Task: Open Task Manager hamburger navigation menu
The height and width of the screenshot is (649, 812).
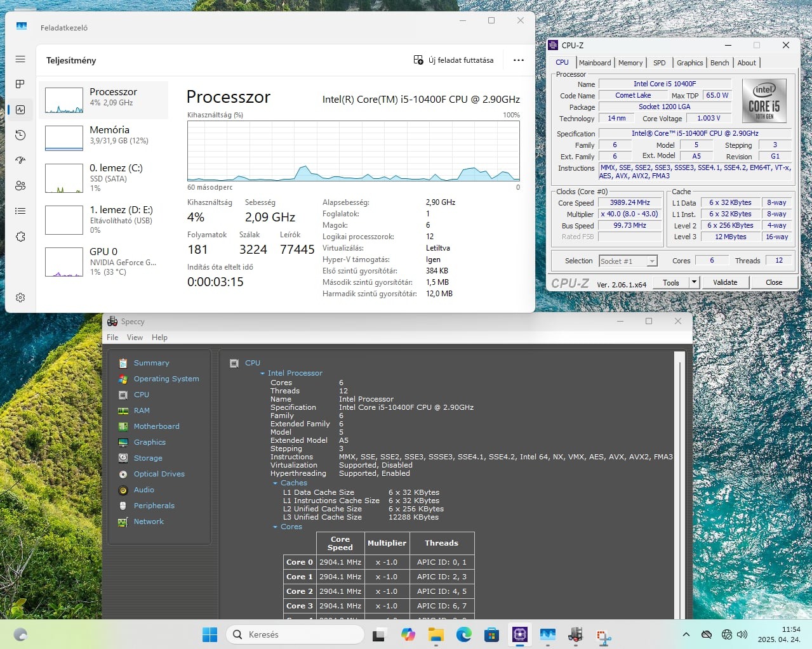Action: pos(20,59)
